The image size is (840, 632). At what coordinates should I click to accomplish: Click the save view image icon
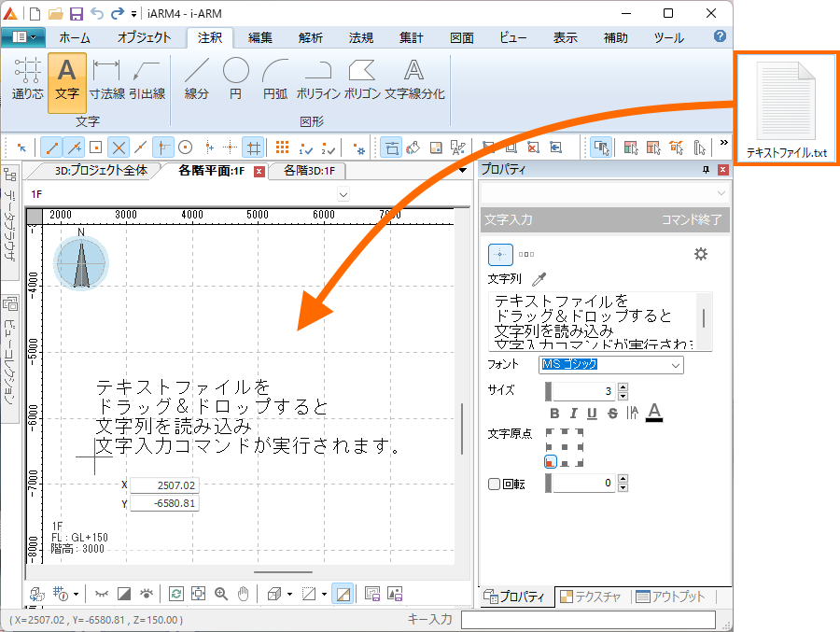(372, 594)
